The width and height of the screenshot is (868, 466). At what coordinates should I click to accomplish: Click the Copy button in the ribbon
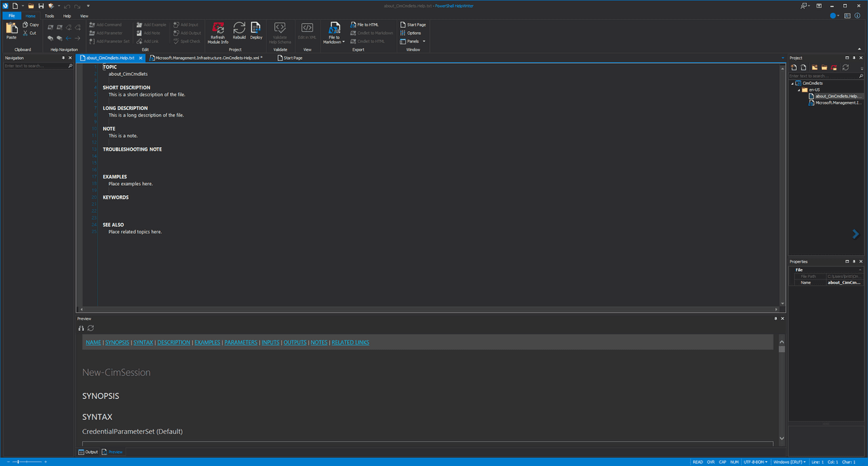31,24
